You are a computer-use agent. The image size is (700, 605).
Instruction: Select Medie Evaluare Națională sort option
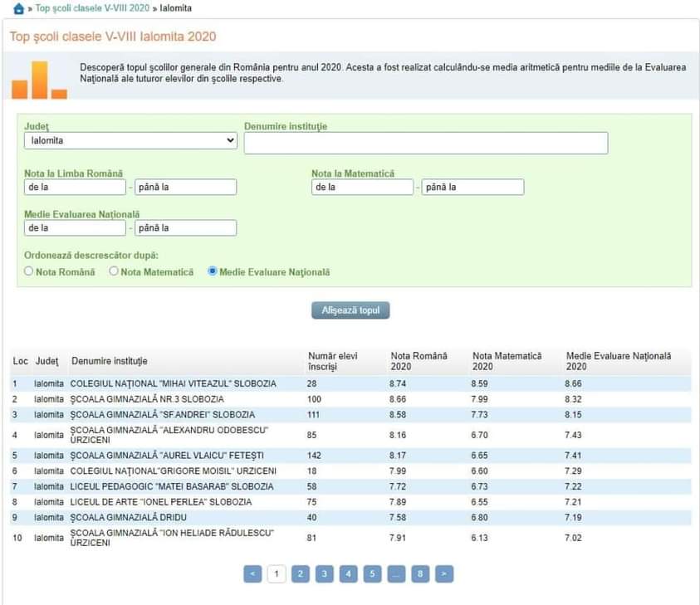[x=213, y=271]
